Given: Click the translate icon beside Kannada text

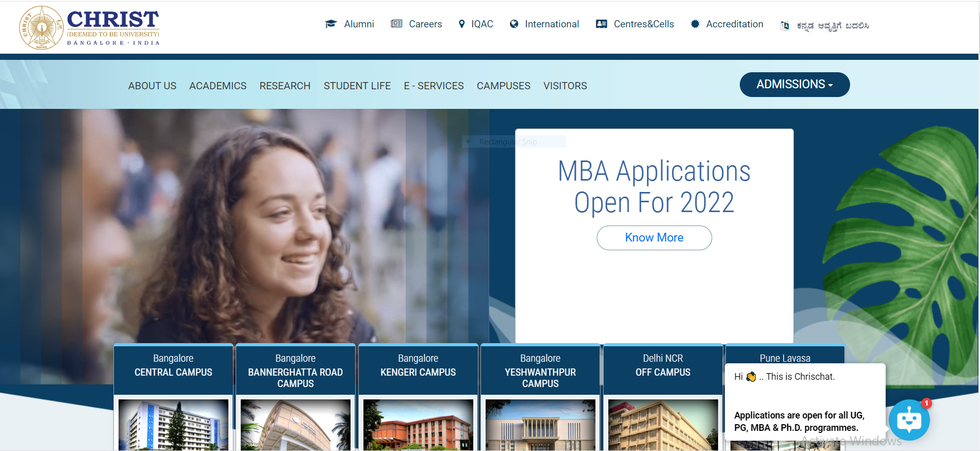Looking at the screenshot, I should point(785,26).
